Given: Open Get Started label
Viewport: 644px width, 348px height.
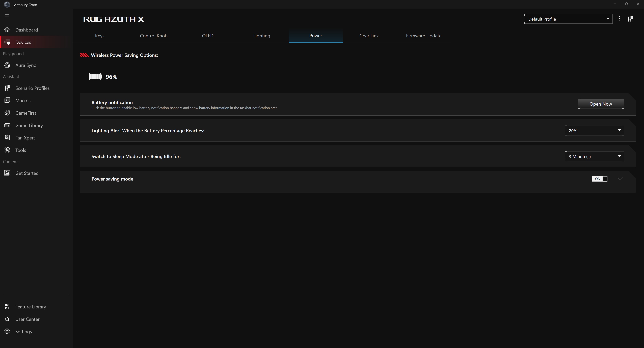Looking at the screenshot, I should tap(27, 173).
